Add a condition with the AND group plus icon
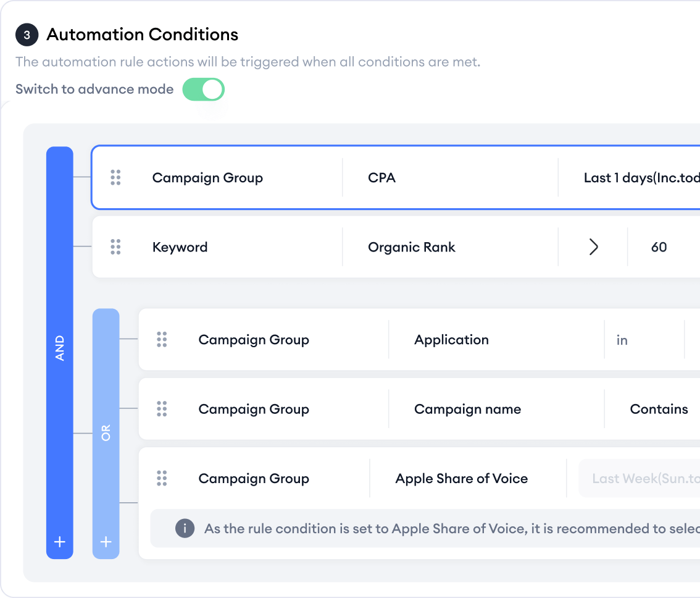Screen dimensions: 700x598 pyautogui.click(x=60, y=542)
